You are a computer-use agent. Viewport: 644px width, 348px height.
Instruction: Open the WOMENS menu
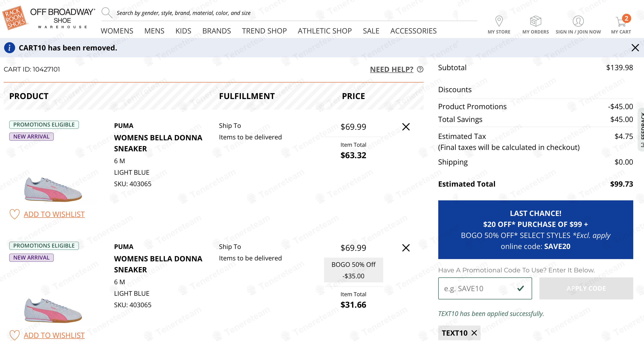pyautogui.click(x=117, y=31)
